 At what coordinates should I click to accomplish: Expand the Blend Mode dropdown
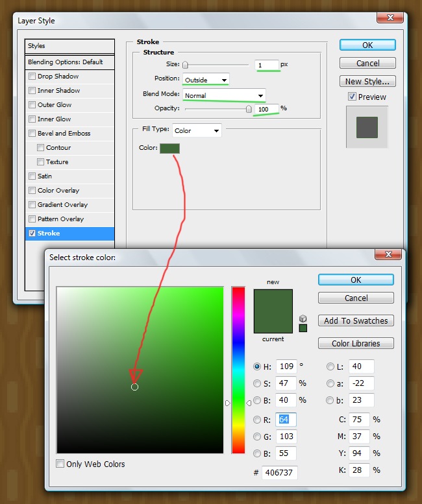pos(224,95)
